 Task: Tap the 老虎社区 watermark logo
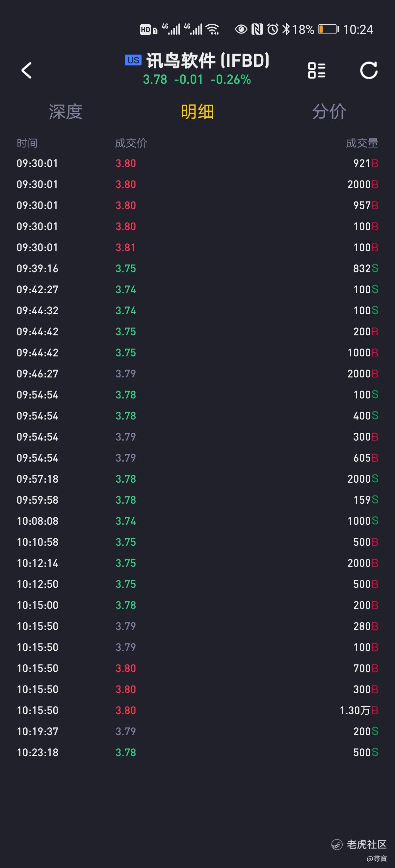pos(359,844)
